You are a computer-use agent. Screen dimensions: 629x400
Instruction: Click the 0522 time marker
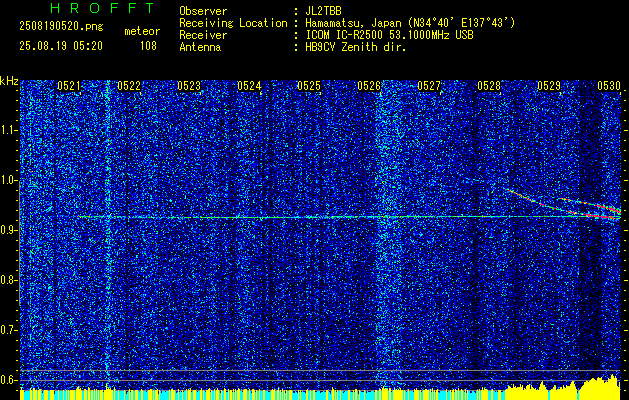129,86
